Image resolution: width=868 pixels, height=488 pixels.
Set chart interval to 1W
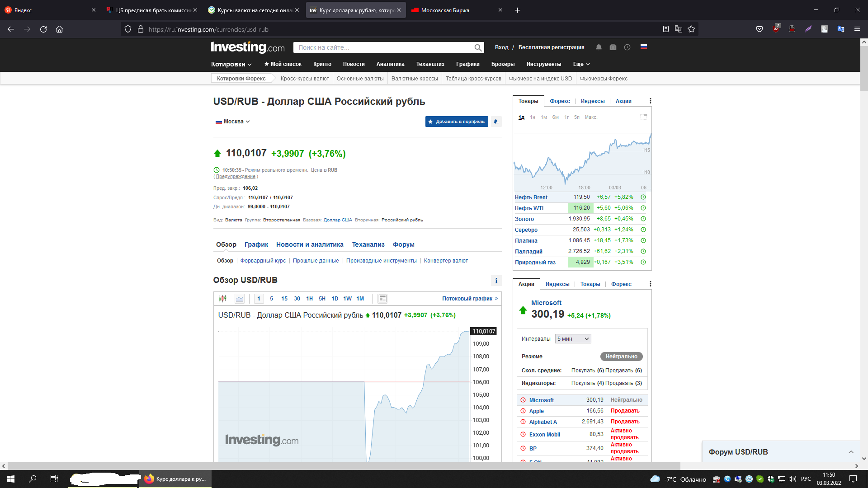click(347, 299)
